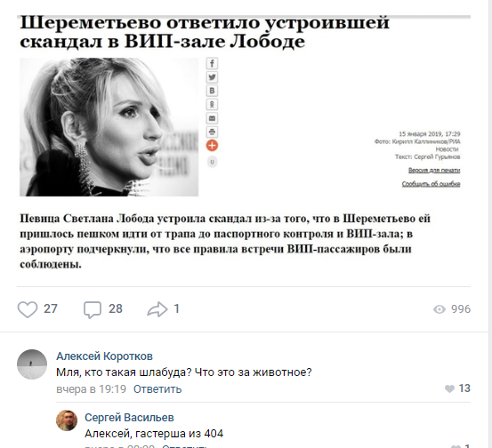Open the article photo of Лобода
This screenshot has height=448, width=492.
pyautogui.click(x=109, y=127)
